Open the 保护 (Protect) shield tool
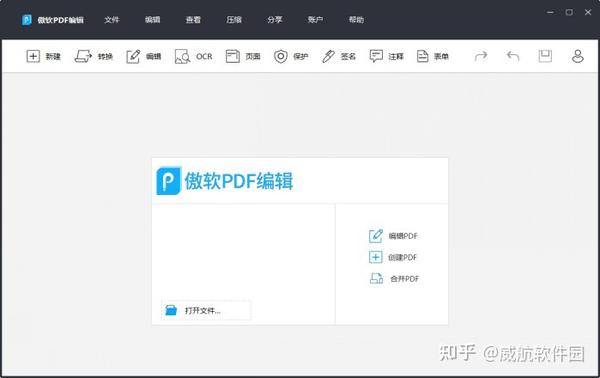The image size is (600, 378). [x=291, y=56]
